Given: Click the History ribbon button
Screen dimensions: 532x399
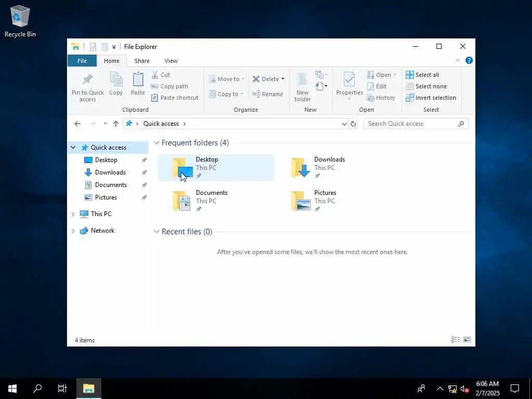Looking at the screenshot, I should [381, 98].
